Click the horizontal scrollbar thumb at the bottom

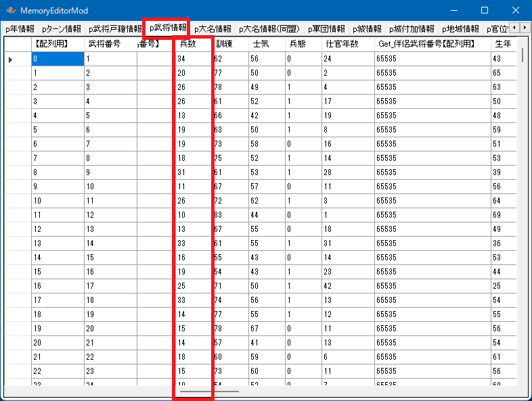pos(209,391)
